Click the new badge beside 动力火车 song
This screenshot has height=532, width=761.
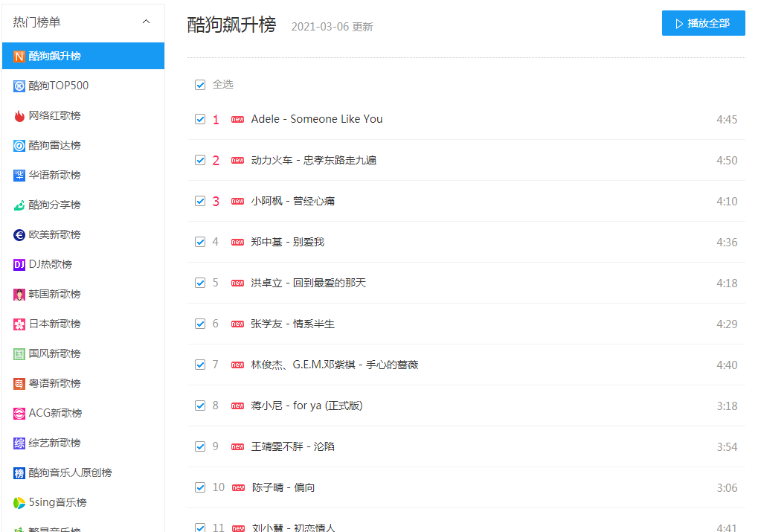click(238, 160)
